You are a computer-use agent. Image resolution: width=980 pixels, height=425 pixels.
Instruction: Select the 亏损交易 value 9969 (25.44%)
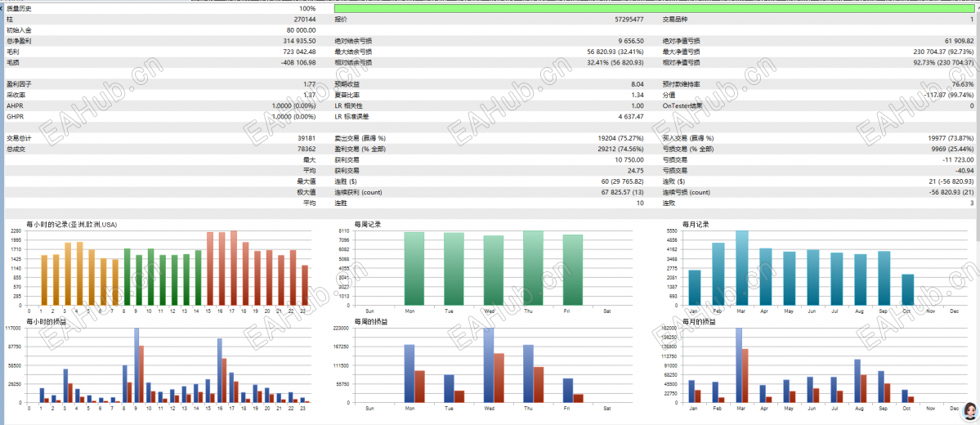point(952,149)
